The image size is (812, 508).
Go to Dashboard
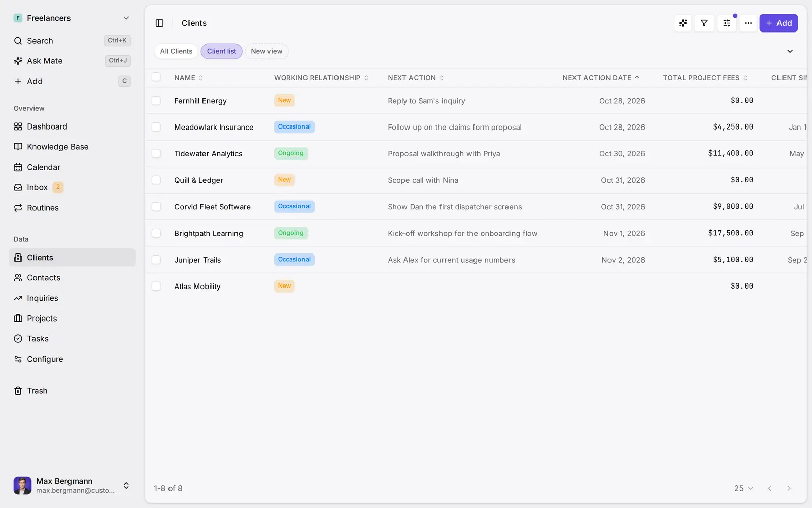click(x=72, y=126)
